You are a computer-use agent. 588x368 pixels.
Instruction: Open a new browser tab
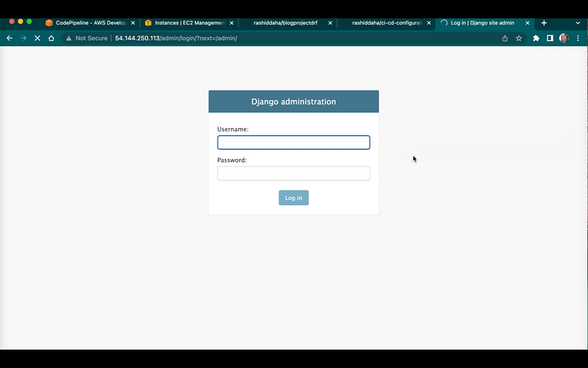[x=544, y=23]
